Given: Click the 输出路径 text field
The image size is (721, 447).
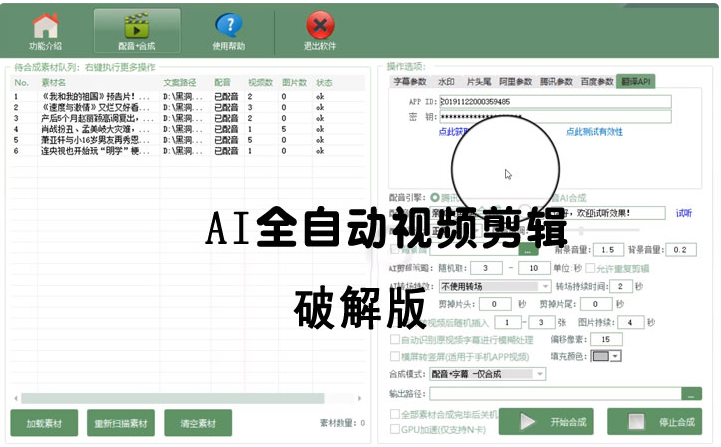Looking at the screenshot, I should pyautogui.click(x=555, y=394).
